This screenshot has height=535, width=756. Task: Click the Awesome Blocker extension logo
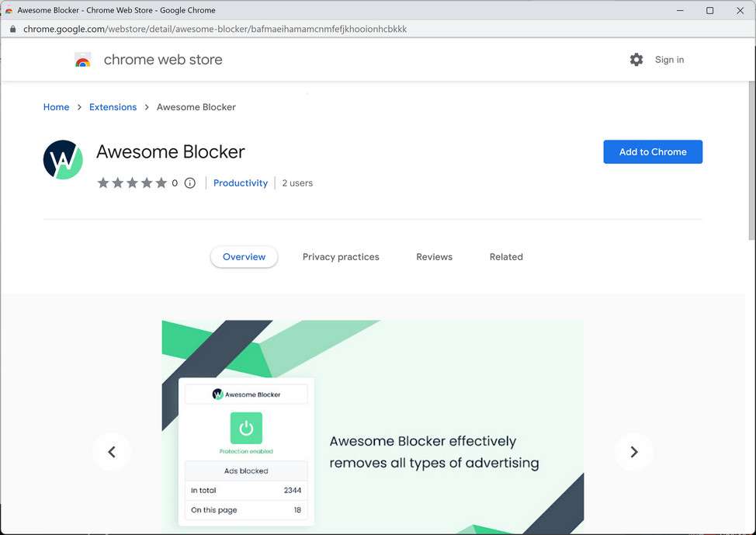(63, 160)
